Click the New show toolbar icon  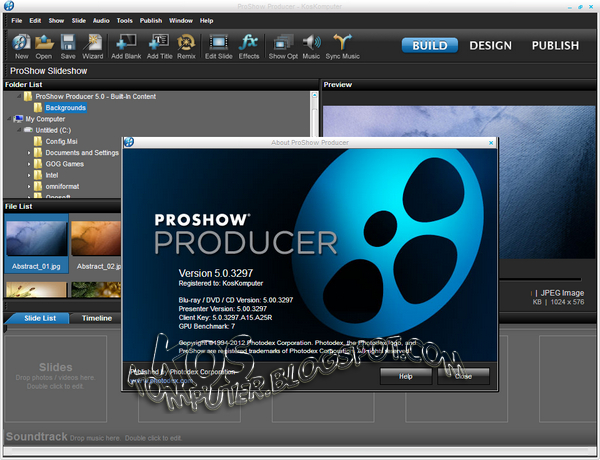tap(21, 46)
